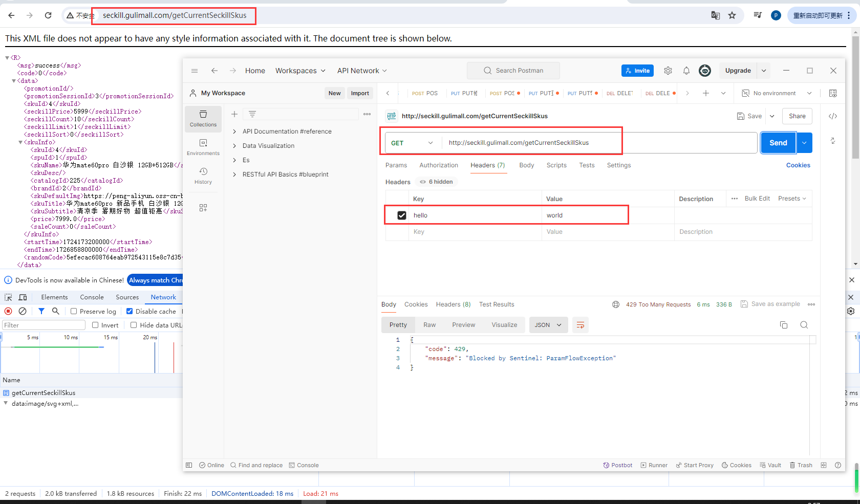The height and width of the screenshot is (504, 860).
Task: Stop recording network log in DevTools
Action: click(x=8, y=311)
